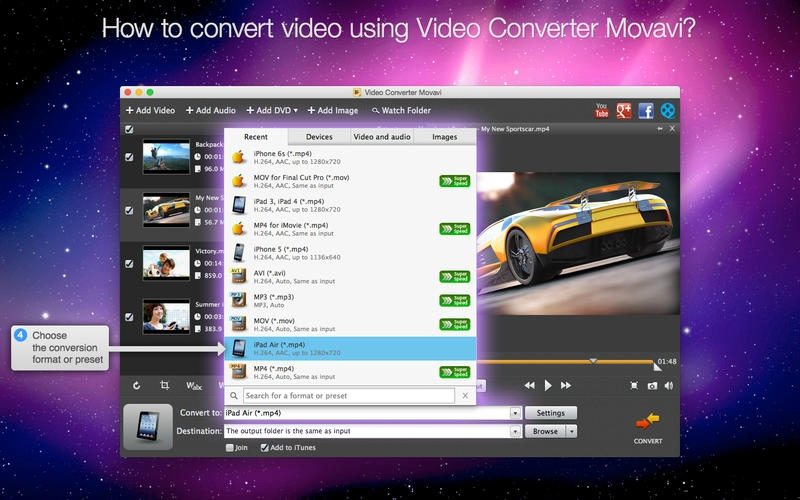The height and width of the screenshot is (500, 800).
Task: Click the playhead marker on the timeline
Action: [593, 360]
